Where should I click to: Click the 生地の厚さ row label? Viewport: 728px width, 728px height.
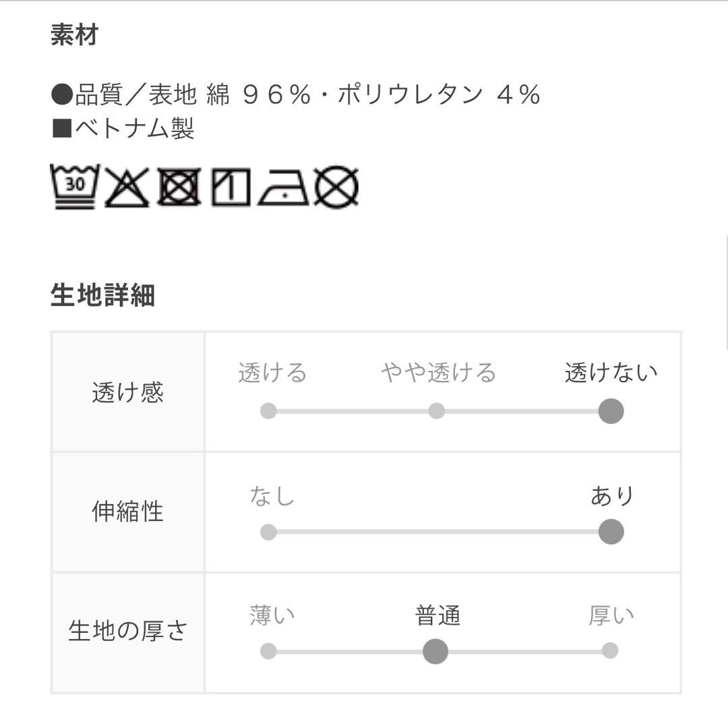(x=127, y=632)
